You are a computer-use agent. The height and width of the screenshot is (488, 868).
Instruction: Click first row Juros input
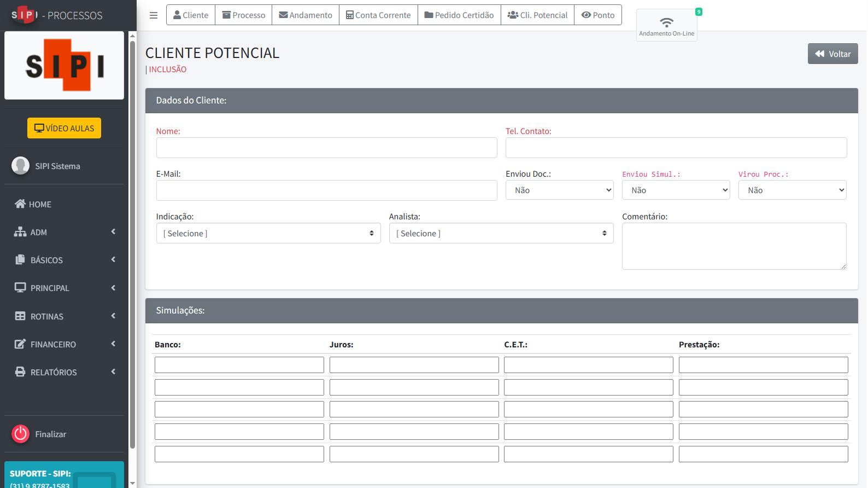coord(414,365)
